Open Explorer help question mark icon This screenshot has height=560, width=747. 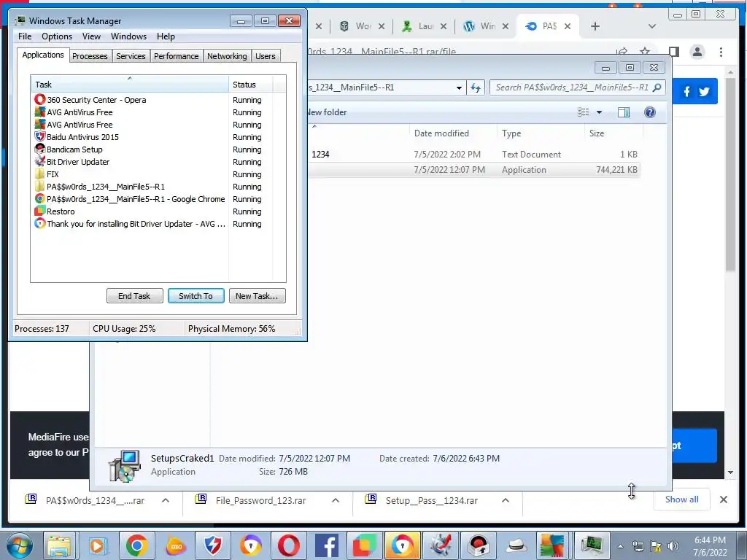[x=650, y=112]
